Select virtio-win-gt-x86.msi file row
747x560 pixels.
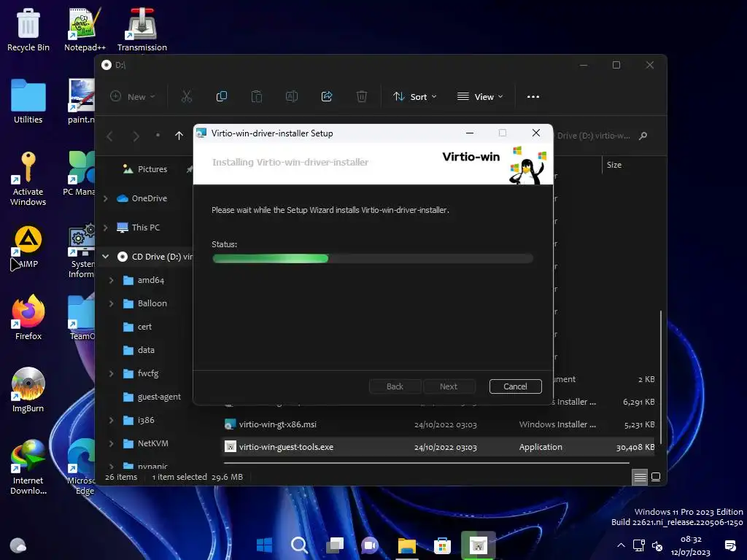coord(438,424)
